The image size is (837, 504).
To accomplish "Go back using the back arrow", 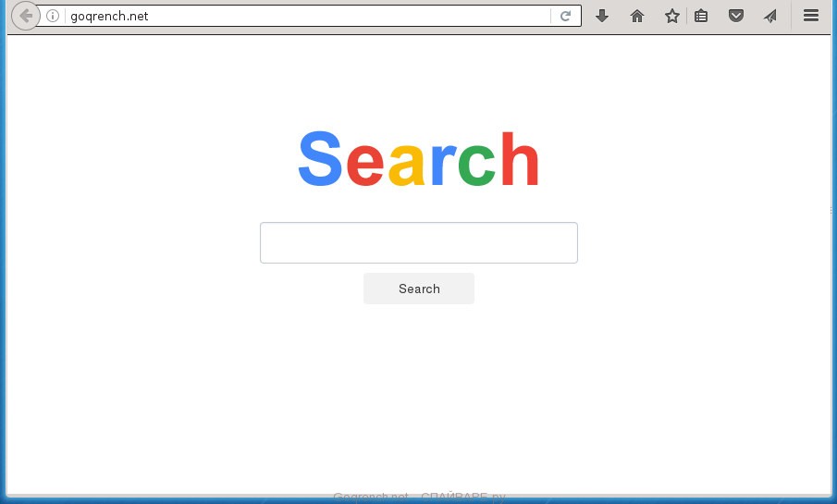I will pos(26,16).
